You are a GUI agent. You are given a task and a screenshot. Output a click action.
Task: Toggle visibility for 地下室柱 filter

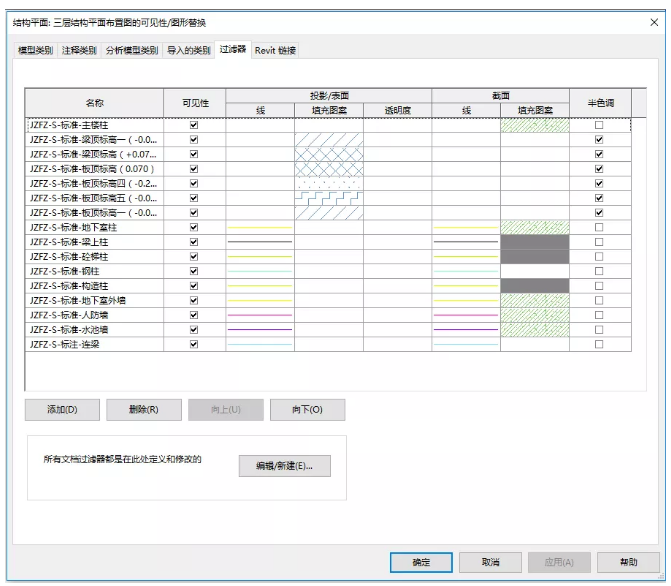point(194,227)
